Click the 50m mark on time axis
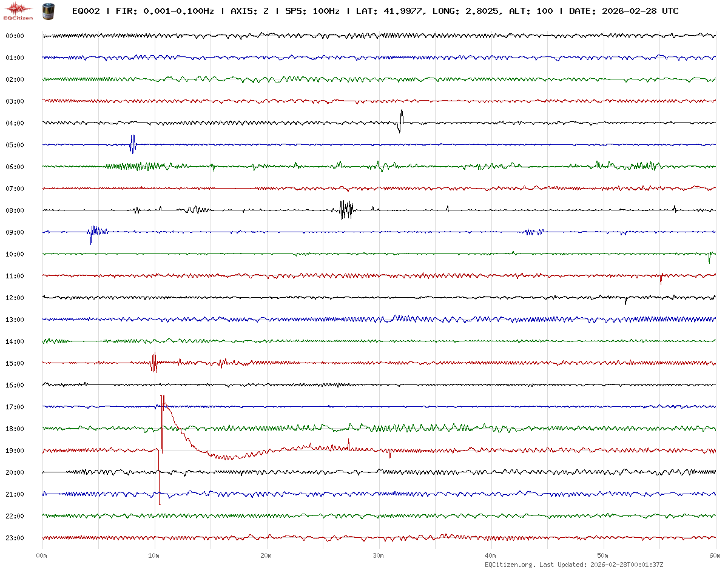Image resolution: width=728 pixels, height=570 pixels. click(x=603, y=555)
